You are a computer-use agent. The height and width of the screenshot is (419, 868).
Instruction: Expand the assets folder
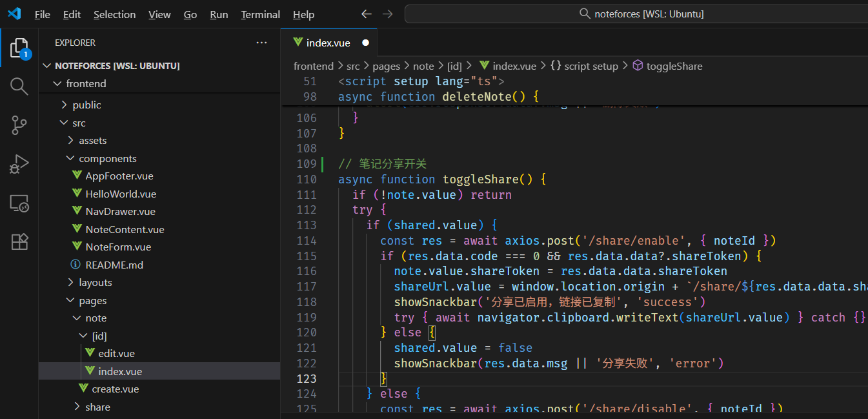click(92, 141)
